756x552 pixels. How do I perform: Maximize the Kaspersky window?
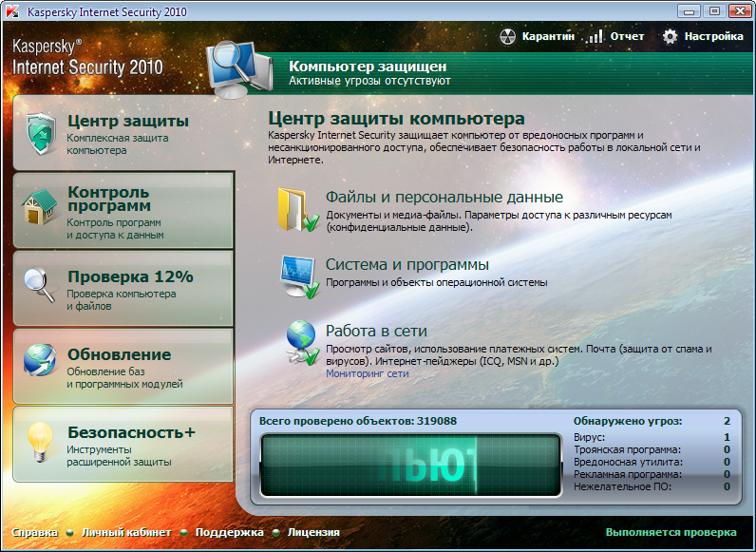(x=714, y=11)
